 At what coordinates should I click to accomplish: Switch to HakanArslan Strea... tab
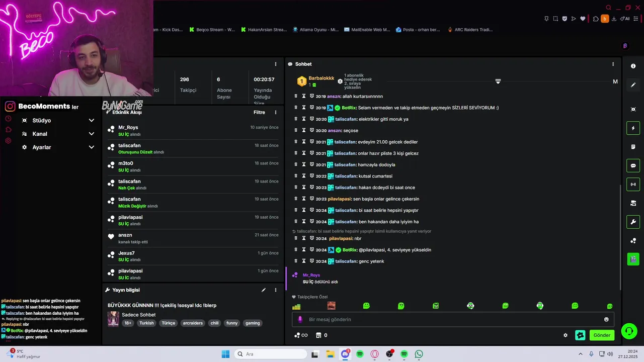tap(263, 30)
